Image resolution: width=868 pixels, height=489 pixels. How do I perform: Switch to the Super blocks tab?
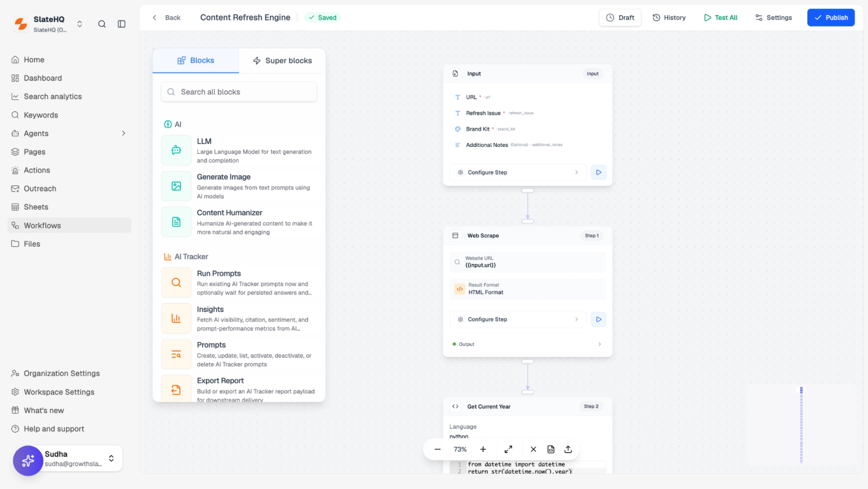coord(282,61)
